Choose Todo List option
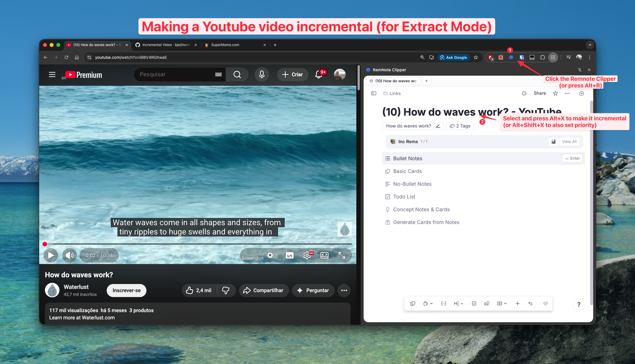 [483, 197]
